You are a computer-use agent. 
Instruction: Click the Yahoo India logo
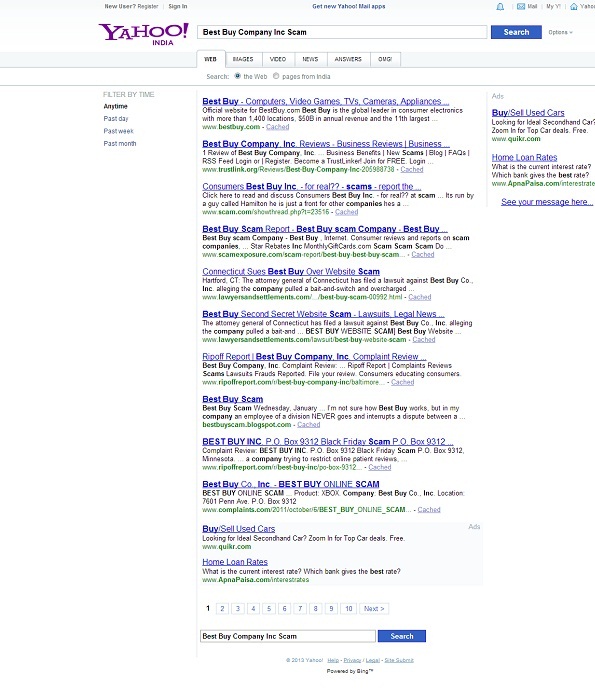[x=144, y=34]
